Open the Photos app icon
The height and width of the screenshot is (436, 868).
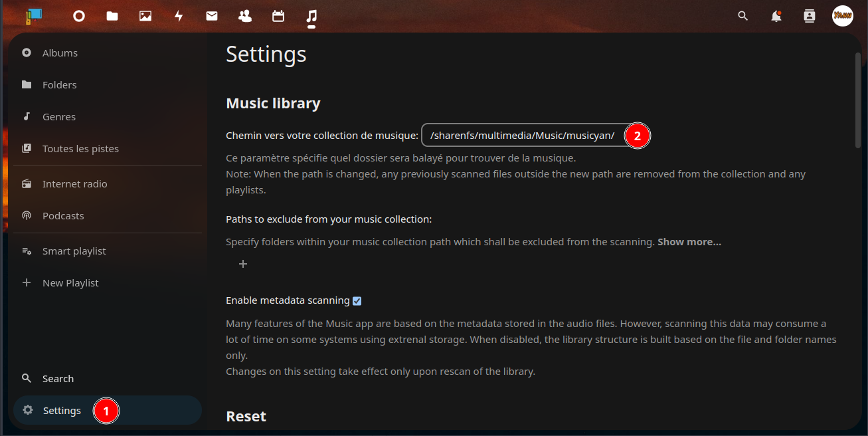click(x=145, y=16)
